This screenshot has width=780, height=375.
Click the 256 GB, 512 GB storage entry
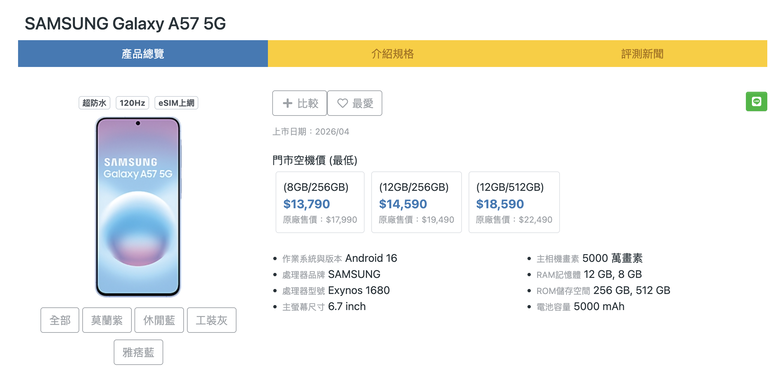click(x=603, y=290)
